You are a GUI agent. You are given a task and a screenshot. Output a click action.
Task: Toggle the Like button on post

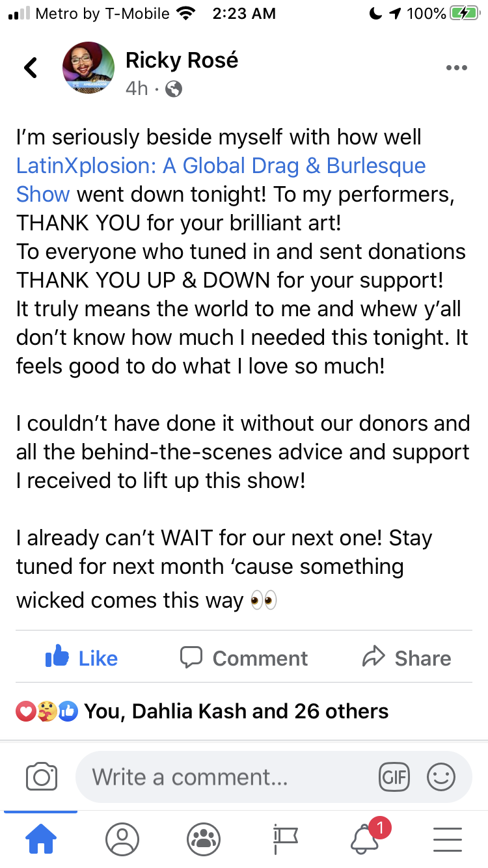click(x=81, y=658)
